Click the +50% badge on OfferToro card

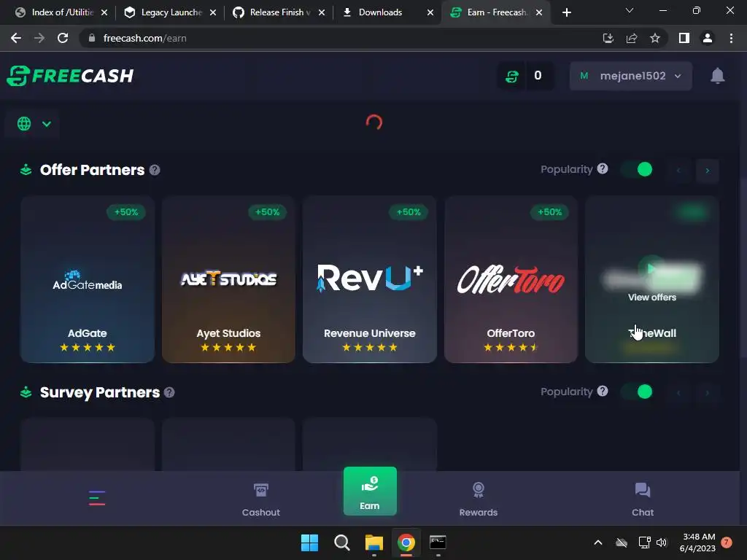(x=550, y=212)
